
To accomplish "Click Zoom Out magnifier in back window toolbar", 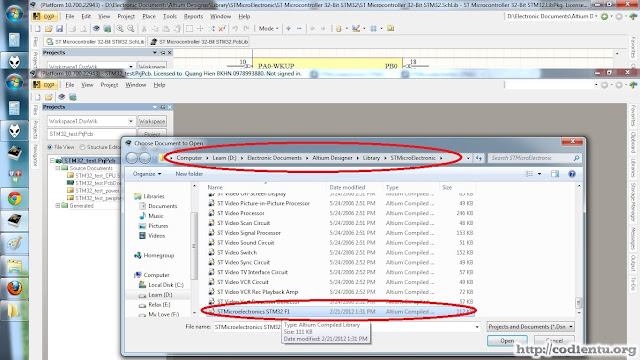I will [x=131, y=29].
